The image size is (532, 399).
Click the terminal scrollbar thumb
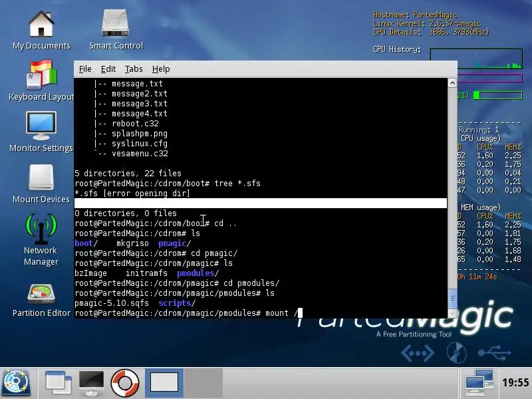point(452,299)
